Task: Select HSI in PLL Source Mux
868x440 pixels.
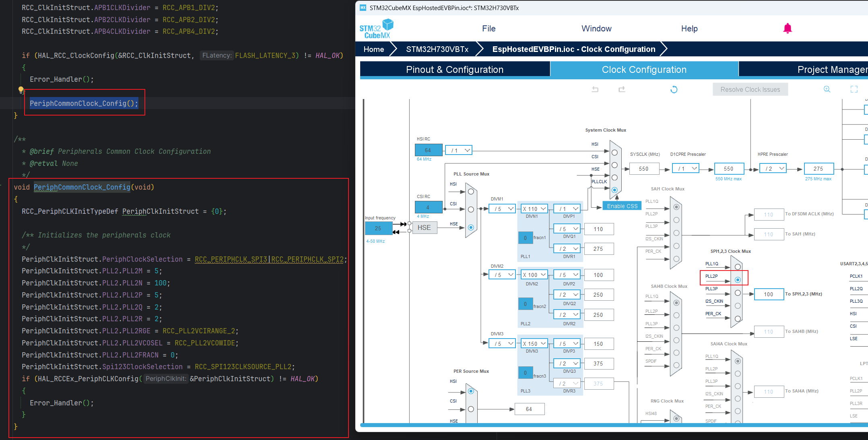Action: (471, 192)
